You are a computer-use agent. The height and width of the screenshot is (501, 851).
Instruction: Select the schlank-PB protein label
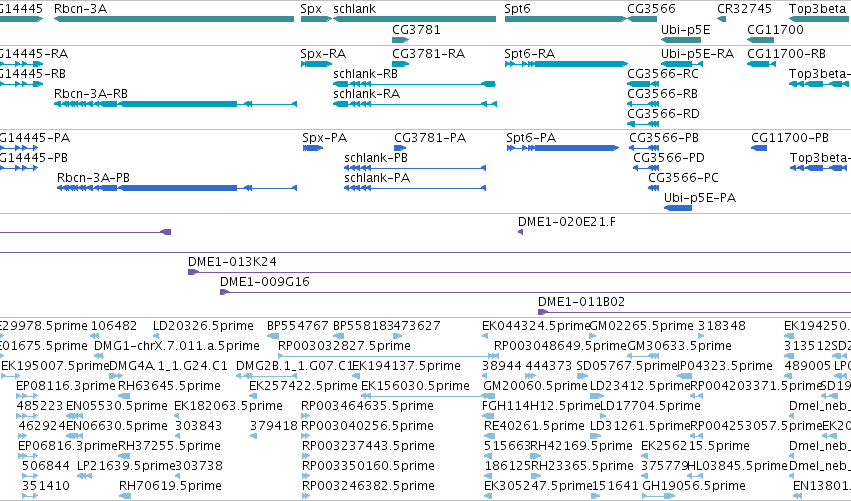click(376, 158)
